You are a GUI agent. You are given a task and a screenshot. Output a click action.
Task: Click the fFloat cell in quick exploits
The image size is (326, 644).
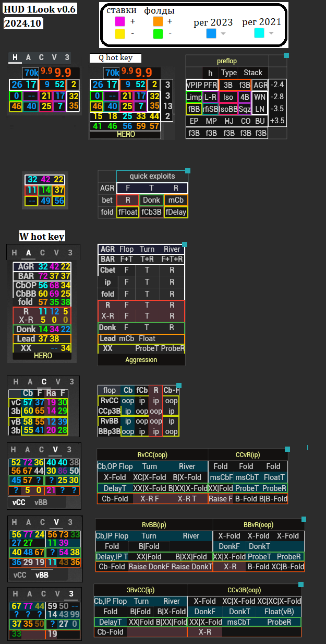128,212
